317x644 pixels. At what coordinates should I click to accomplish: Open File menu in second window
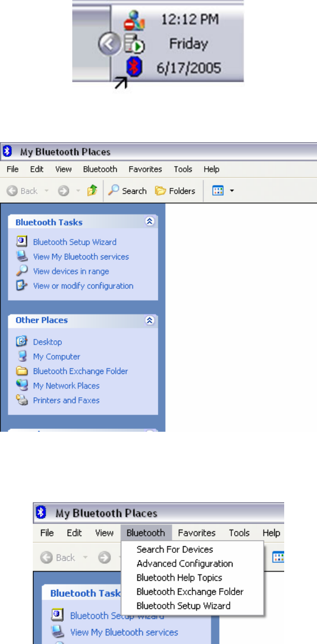[x=47, y=533]
